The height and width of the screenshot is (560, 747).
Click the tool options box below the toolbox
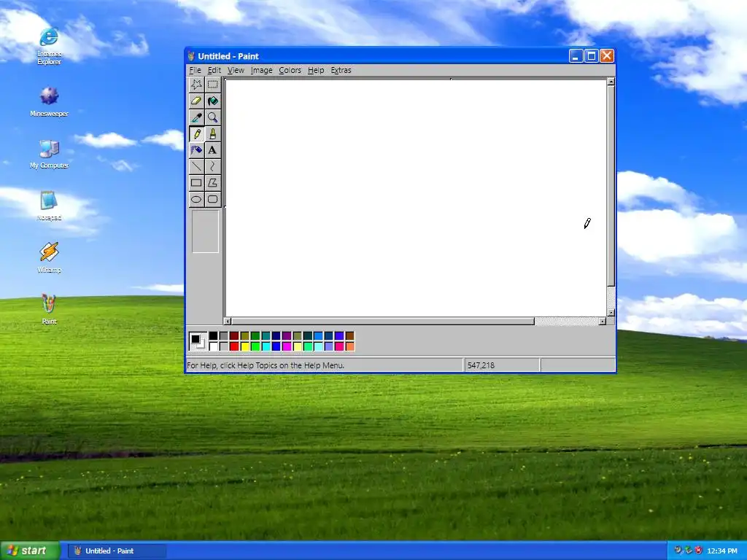[x=205, y=231]
